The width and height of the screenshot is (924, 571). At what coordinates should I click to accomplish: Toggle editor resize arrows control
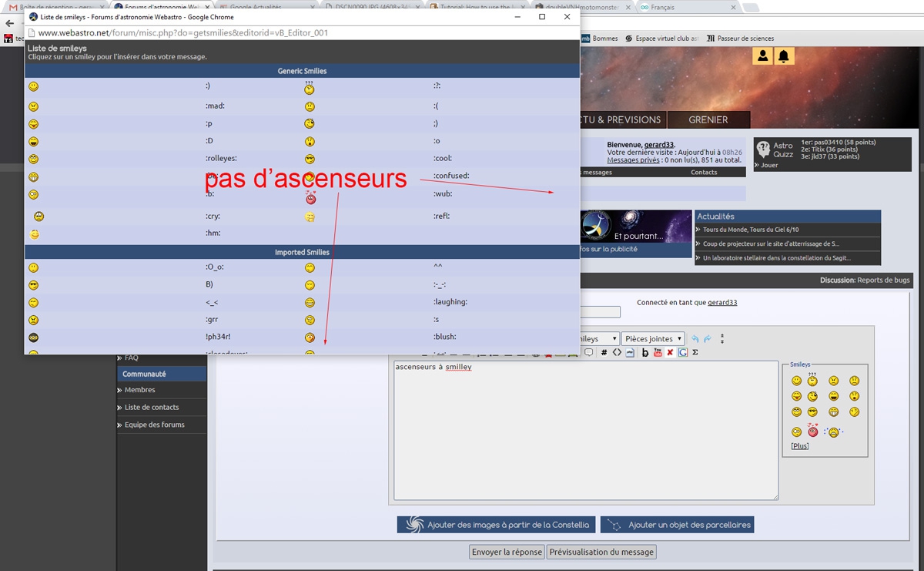(x=721, y=339)
